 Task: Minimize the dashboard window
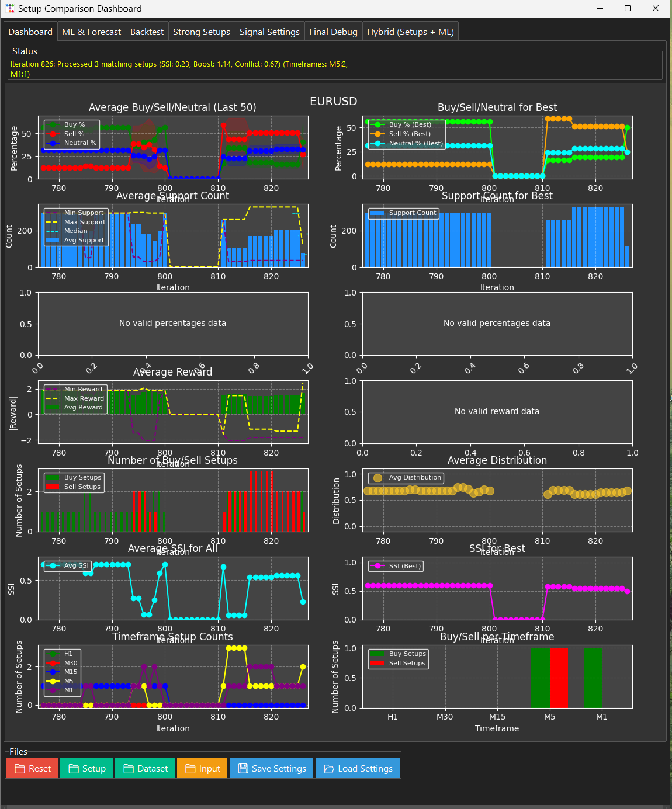point(600,8)
